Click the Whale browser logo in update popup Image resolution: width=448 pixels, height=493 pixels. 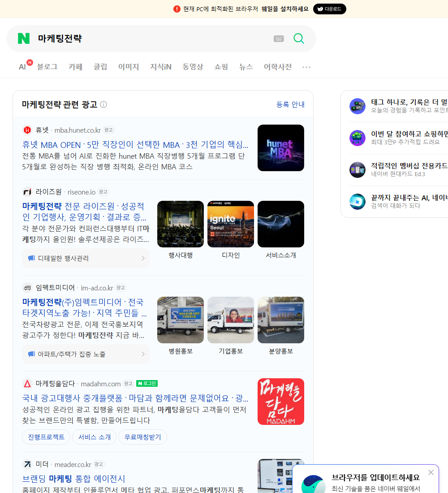pyautogui.click(x=313, y=484)
